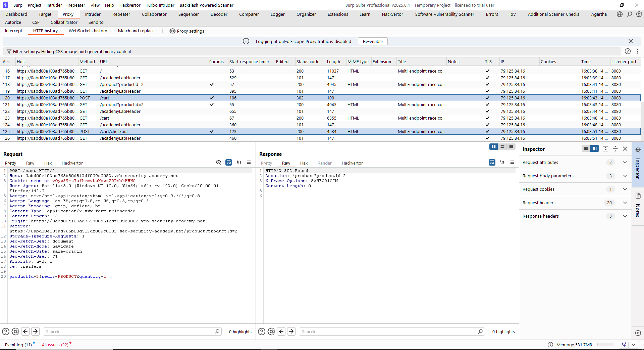Click the Re-enable button
Viewport: 644px width, 350px height.
372,41
